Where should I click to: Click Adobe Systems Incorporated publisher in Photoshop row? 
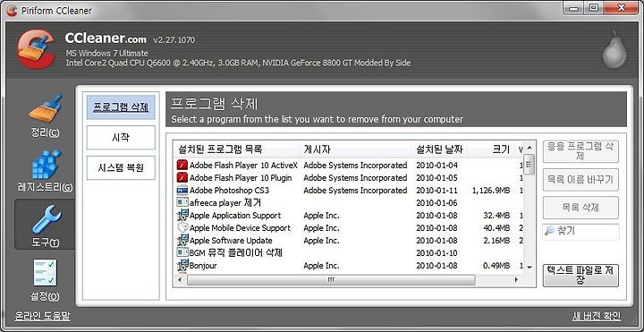(355, 191)
